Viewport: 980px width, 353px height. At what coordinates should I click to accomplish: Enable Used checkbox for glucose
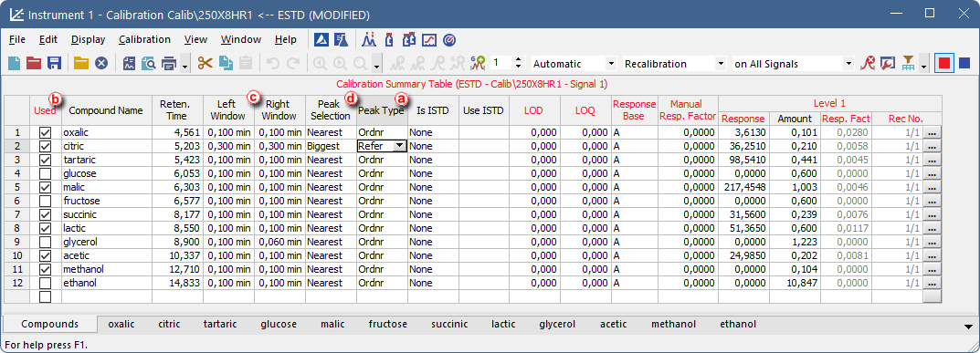pyautogui.click(x=45, y=173)
